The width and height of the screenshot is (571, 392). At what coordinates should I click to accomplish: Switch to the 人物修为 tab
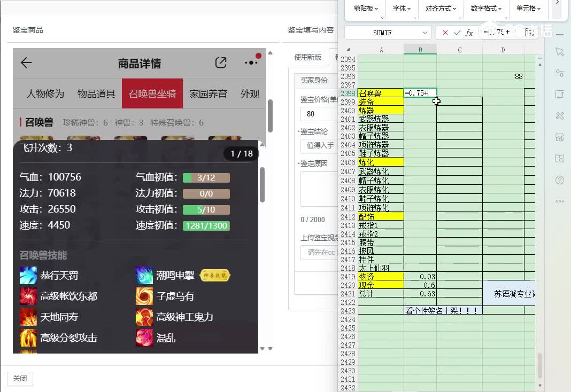coord(45,94)
